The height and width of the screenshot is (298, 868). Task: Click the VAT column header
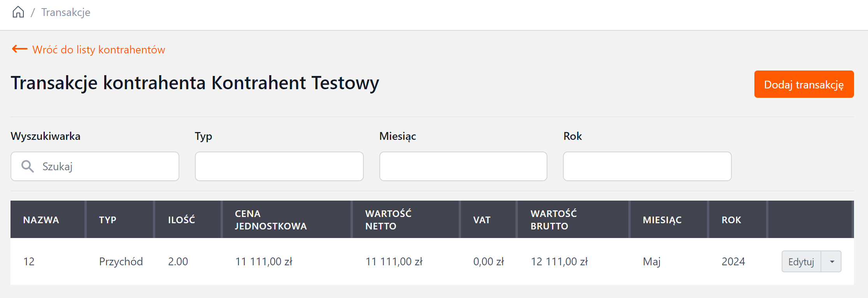click(482, 220)
